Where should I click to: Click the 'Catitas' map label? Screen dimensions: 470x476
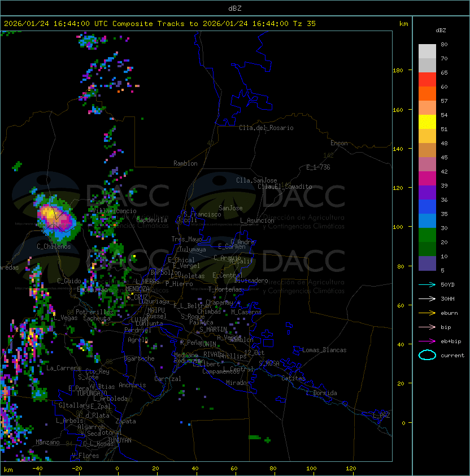(x=293, y=378)
